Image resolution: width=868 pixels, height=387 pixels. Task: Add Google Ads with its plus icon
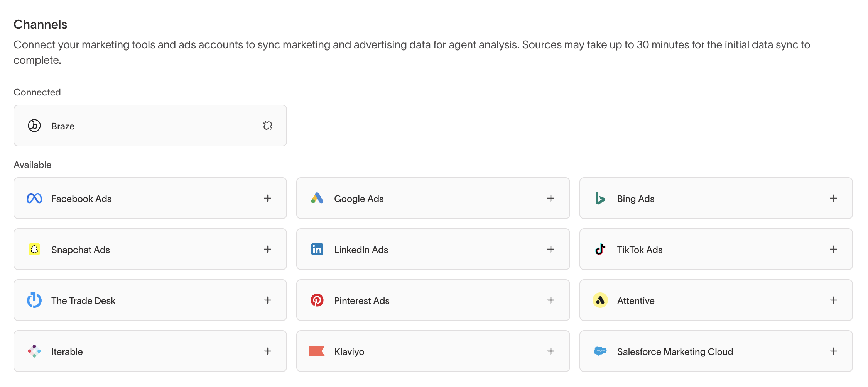point(551,198)
